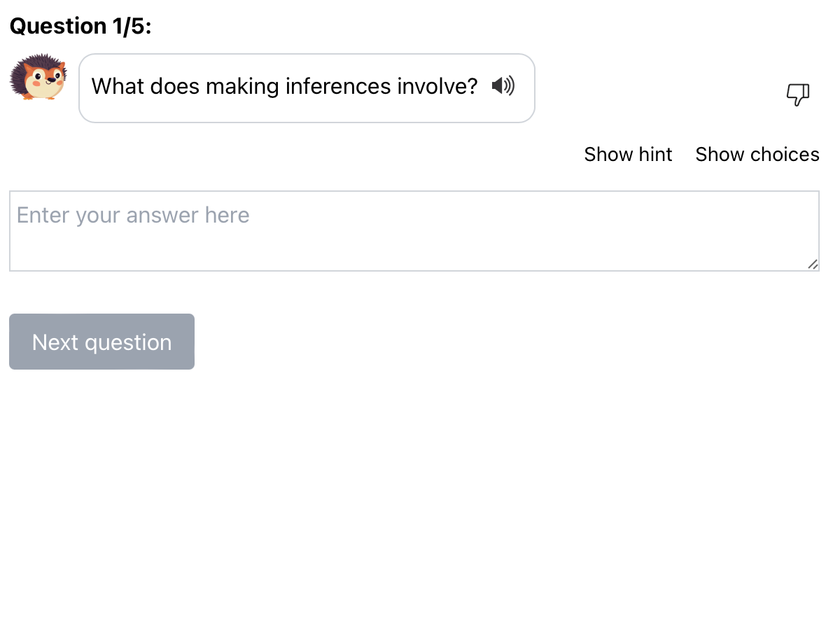The height and width of the screenshot is (630, 840).
Task: Expand multiple choice options via Show choices
Action: [x=757, y=154]
